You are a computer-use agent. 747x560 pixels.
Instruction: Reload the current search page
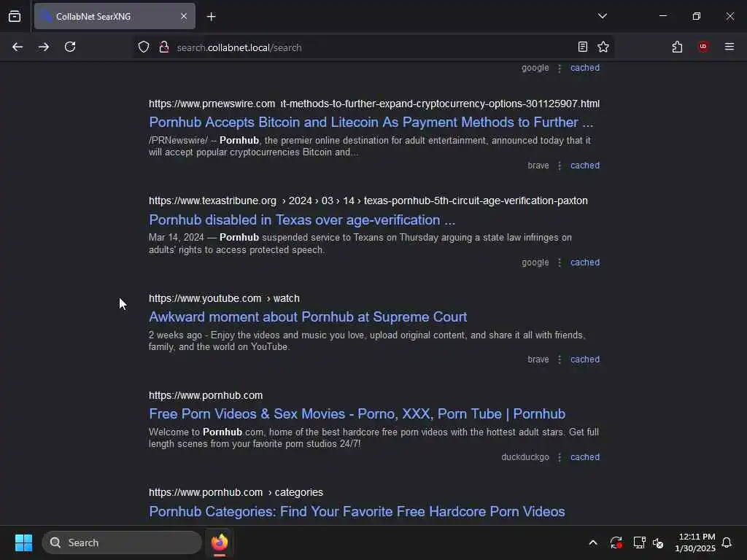[70, 47]
